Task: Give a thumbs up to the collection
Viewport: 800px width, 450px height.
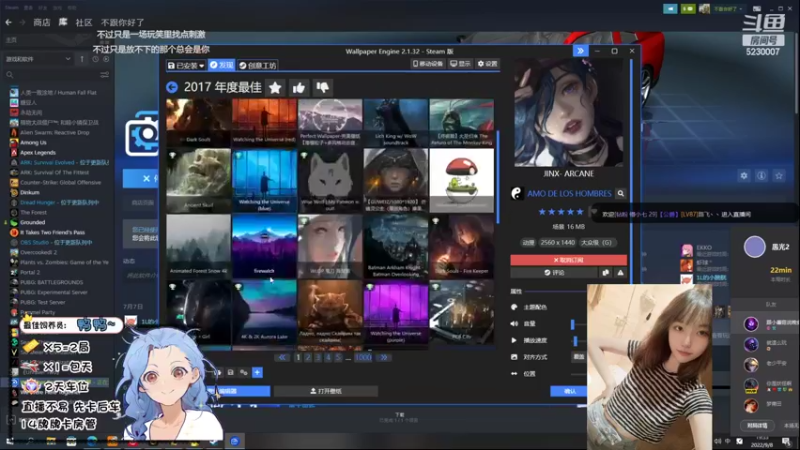Action: click(x=298, y=88)
